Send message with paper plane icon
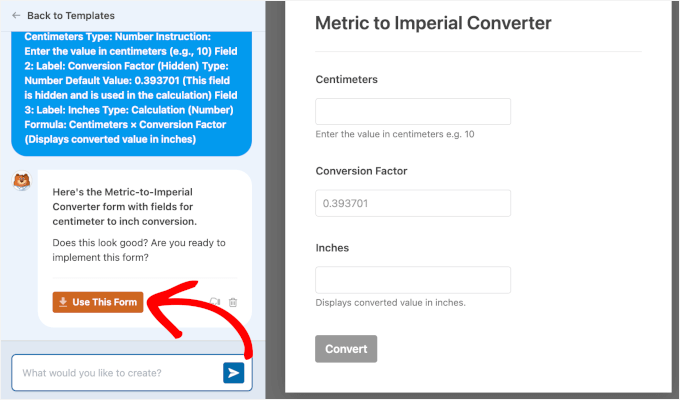 click(x=233, y=373)
